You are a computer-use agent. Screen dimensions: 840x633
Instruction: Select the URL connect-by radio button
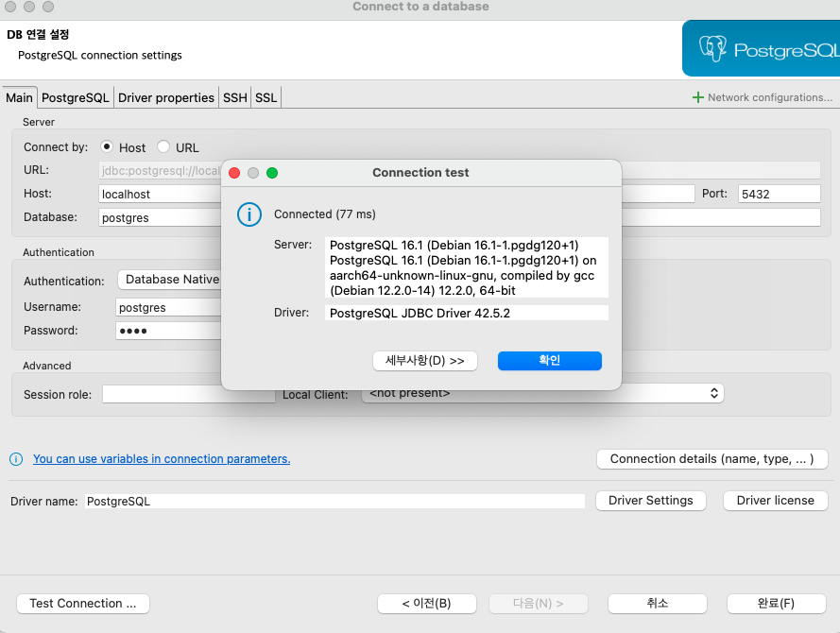[163, 146]
